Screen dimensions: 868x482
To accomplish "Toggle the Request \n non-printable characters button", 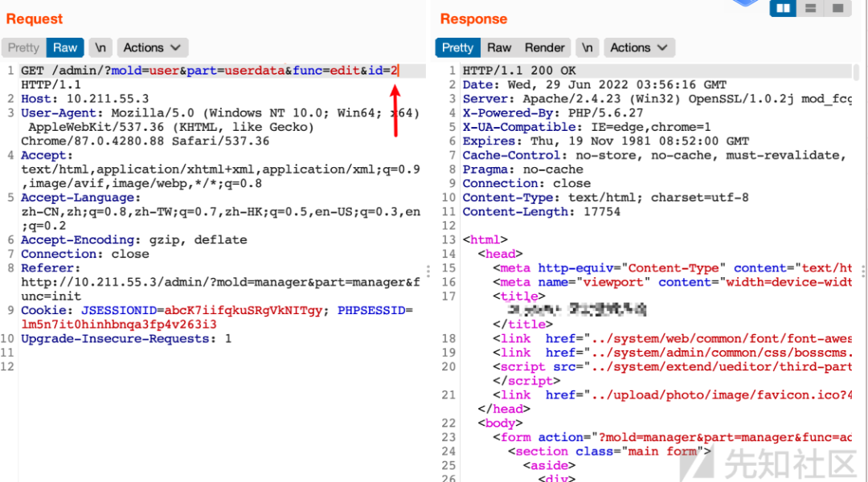I will point(100,47).
